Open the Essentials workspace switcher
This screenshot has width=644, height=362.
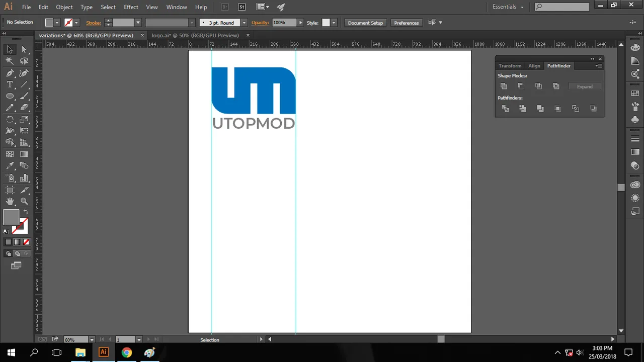click(x=508, y=7)
